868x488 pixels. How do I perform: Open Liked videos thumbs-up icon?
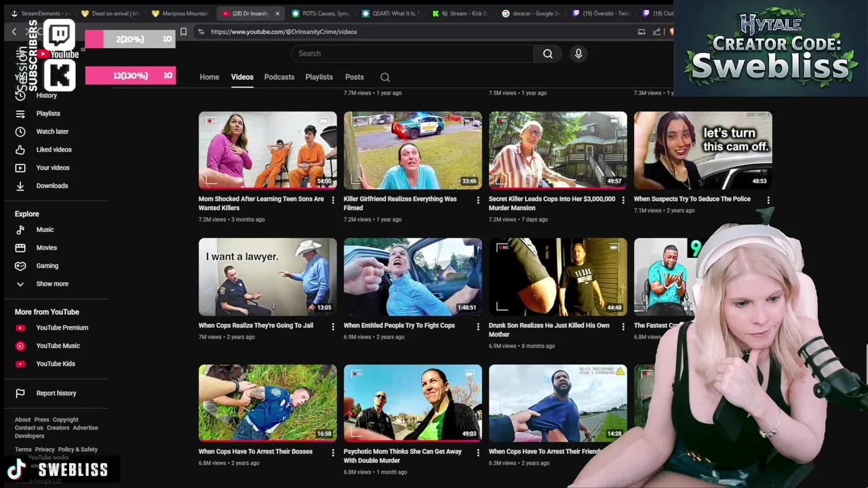[x=20, y=150]
